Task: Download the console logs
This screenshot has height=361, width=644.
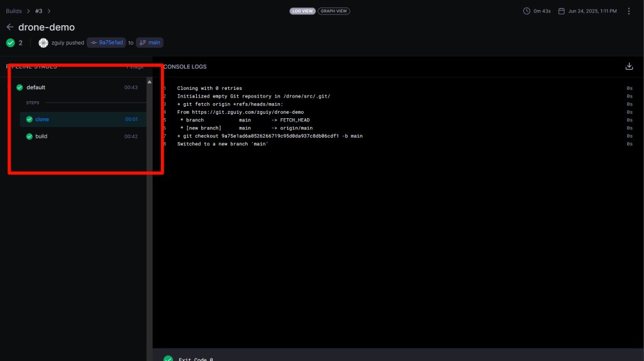Action: [x=629, y=67]
